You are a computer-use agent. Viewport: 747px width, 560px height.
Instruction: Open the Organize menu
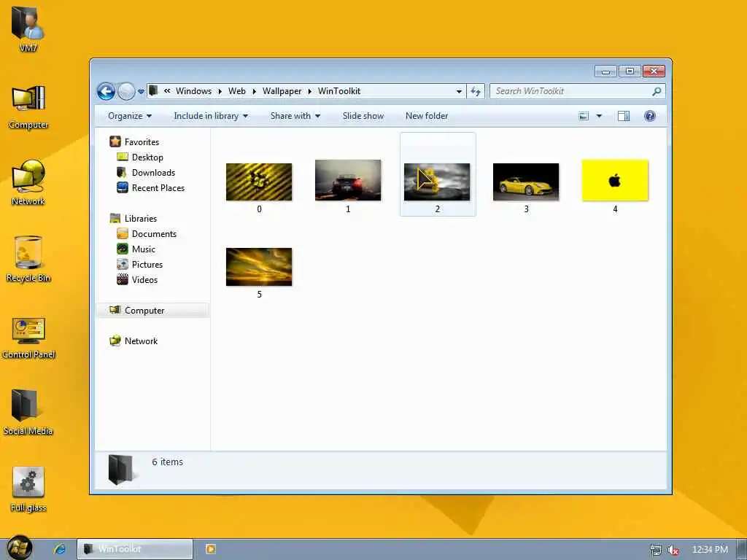point(130,116)
